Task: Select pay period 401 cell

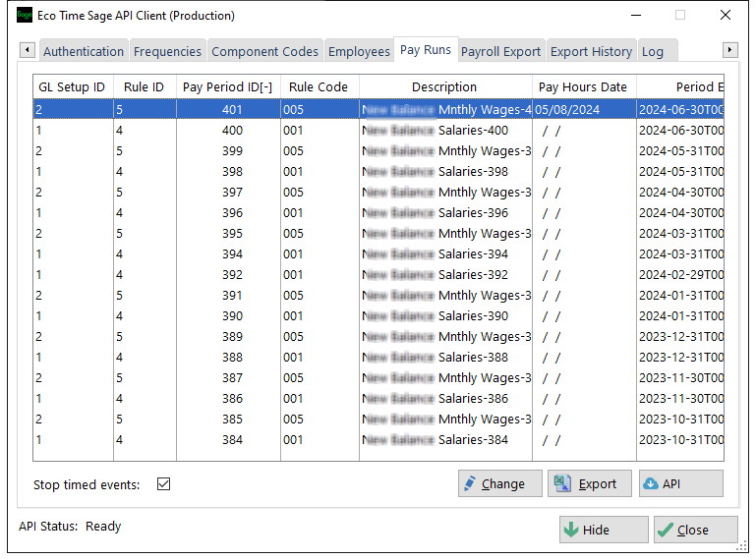Action: [228, 109]
